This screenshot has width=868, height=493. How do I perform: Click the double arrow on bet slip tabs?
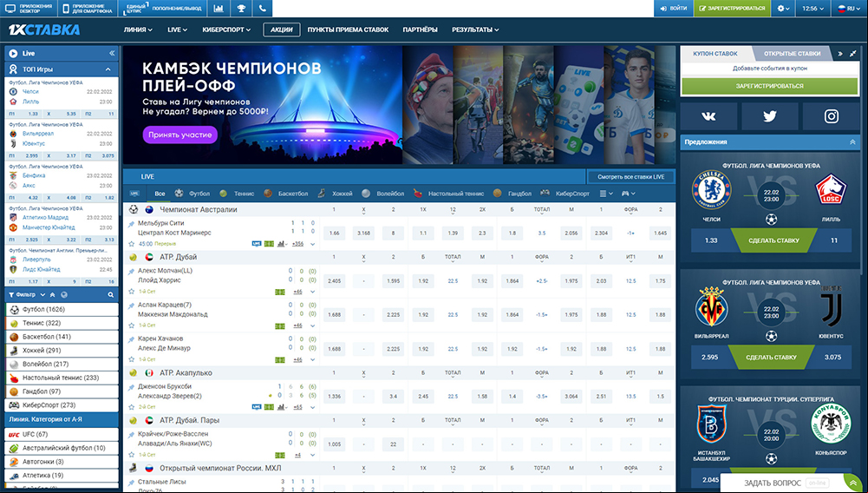[x=840, y=54]
